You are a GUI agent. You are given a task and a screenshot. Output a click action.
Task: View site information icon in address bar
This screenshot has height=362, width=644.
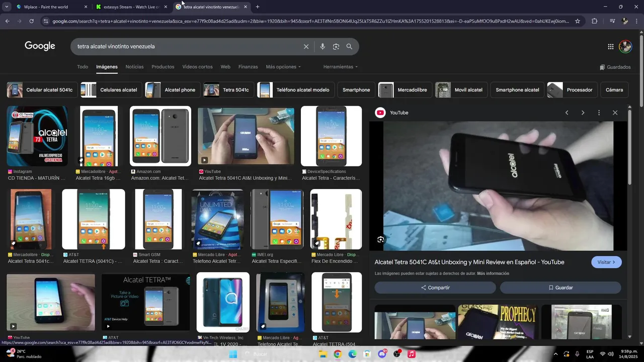pyautogui.click(x=46, y=21)
